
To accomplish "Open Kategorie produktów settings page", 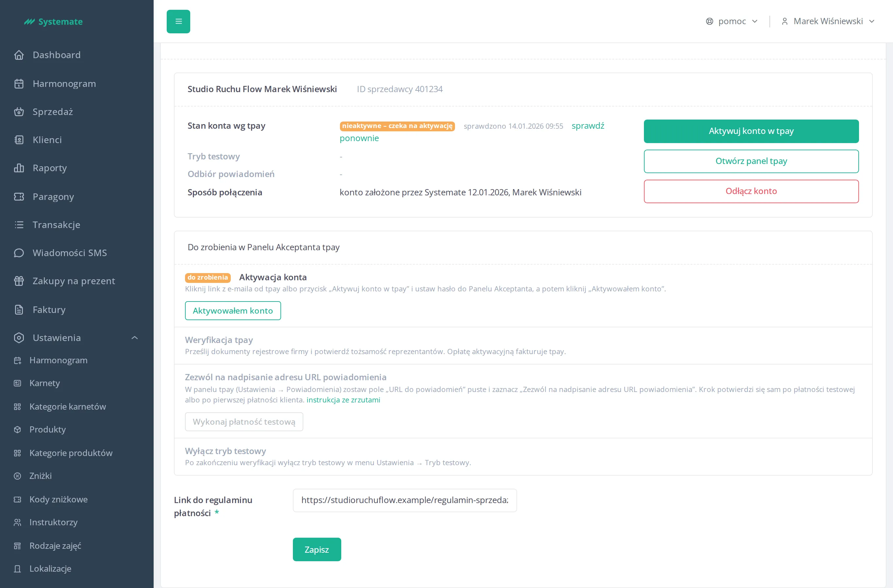I will click(x=71, y=453).
